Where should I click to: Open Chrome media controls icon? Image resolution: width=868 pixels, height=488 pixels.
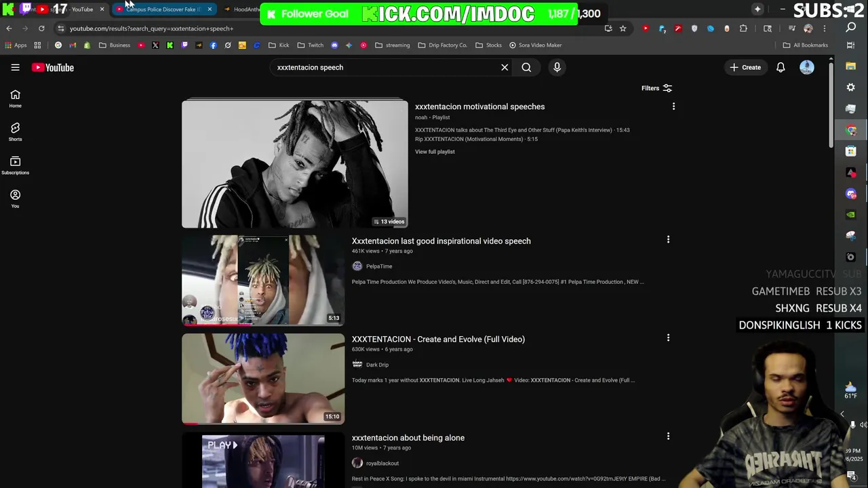tap(791, 28)
